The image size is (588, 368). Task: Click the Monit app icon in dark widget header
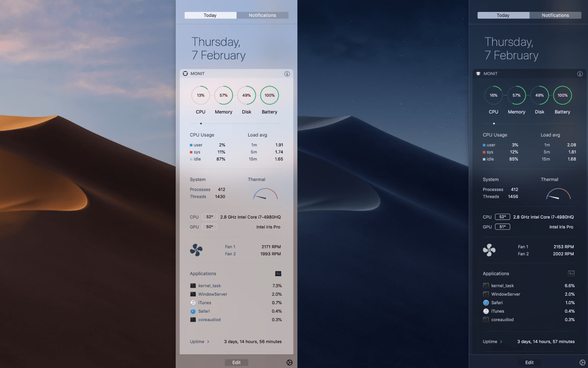478,73
